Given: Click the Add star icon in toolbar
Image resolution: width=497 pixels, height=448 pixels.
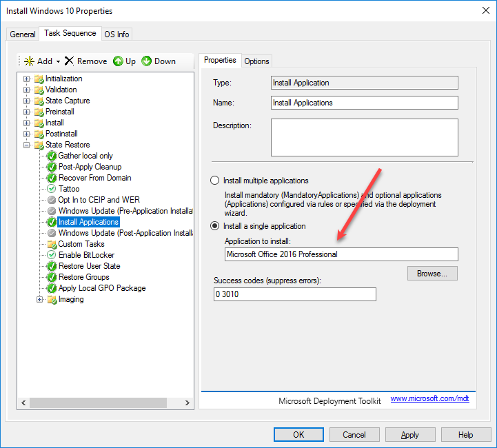Looking at the screenshot, I should (x=29, y=61).
